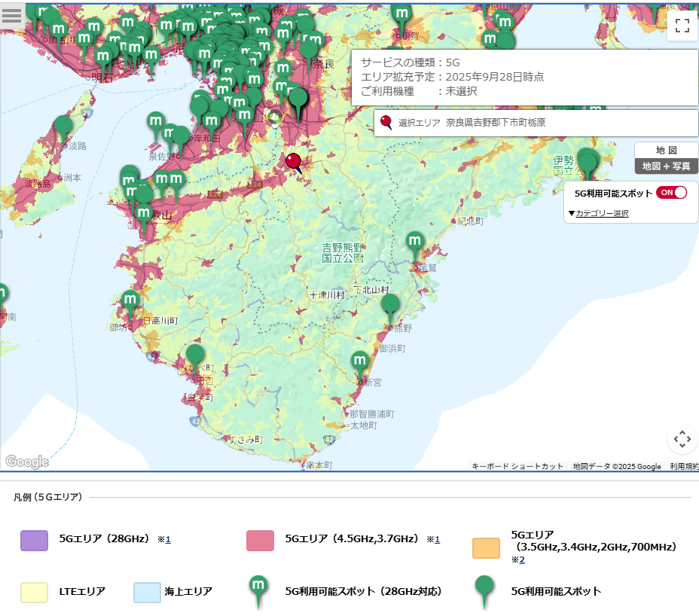Turn off the 5G利用可能スポット switch
Viewport: 699px width, 616px height.
[671, 193]
